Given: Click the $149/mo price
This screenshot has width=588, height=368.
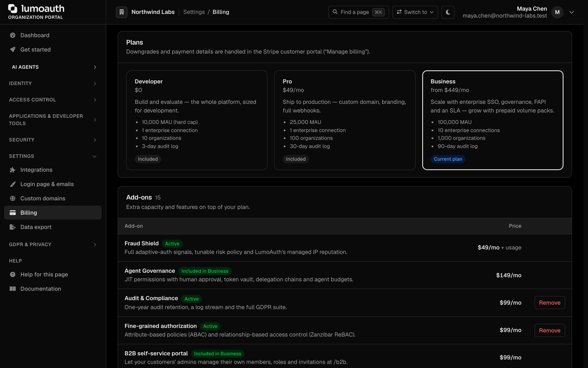Looking at the screenshot, I should point(509,275).
